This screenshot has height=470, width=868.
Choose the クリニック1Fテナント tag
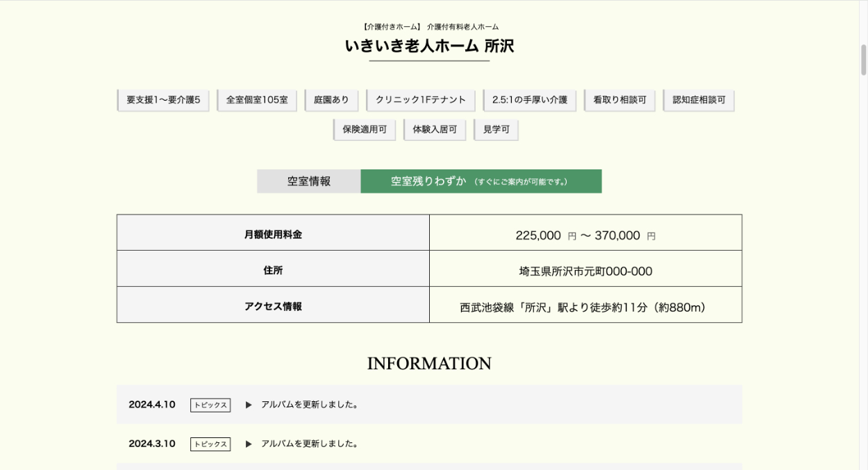point(421,100)
